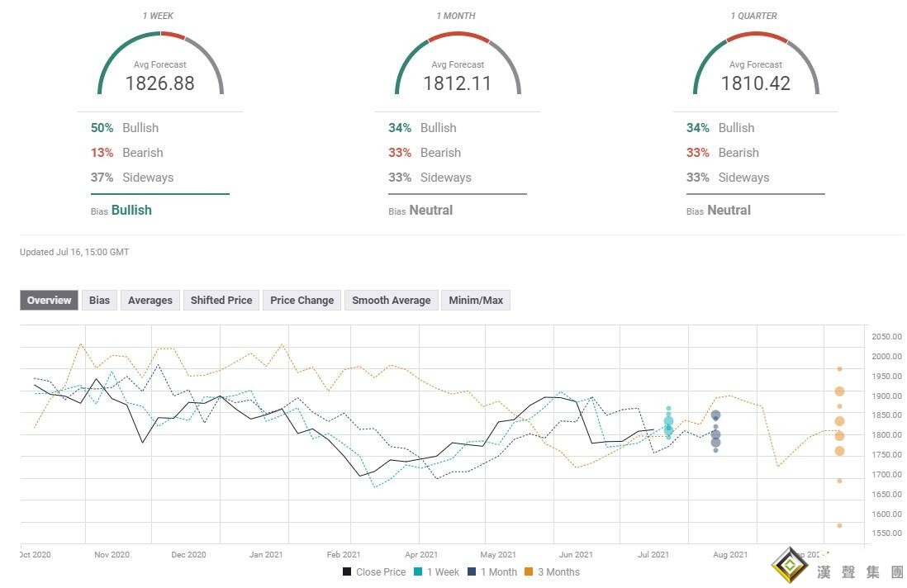Toggle the 1 Month legend series

[x=492, y=571]
